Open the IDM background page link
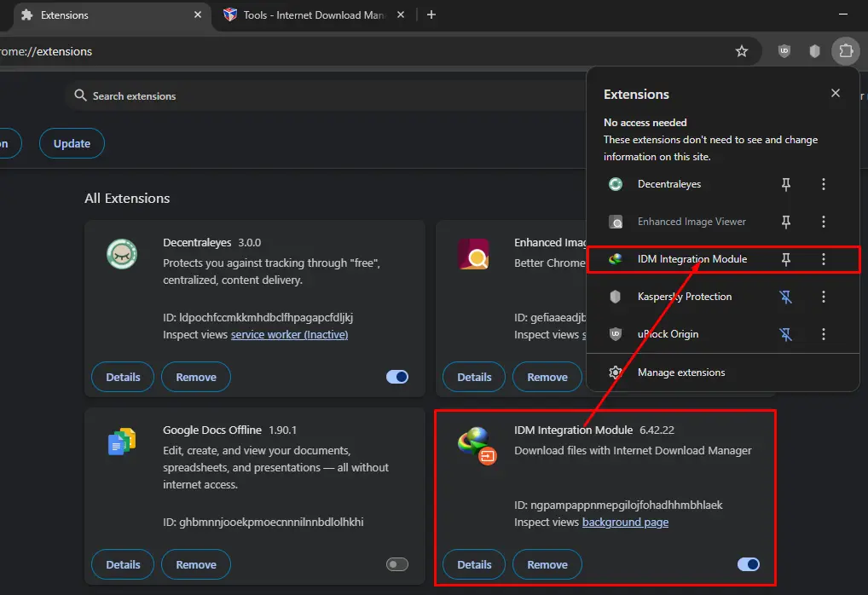Screen dimensions: 868x595 click(625, 523)
